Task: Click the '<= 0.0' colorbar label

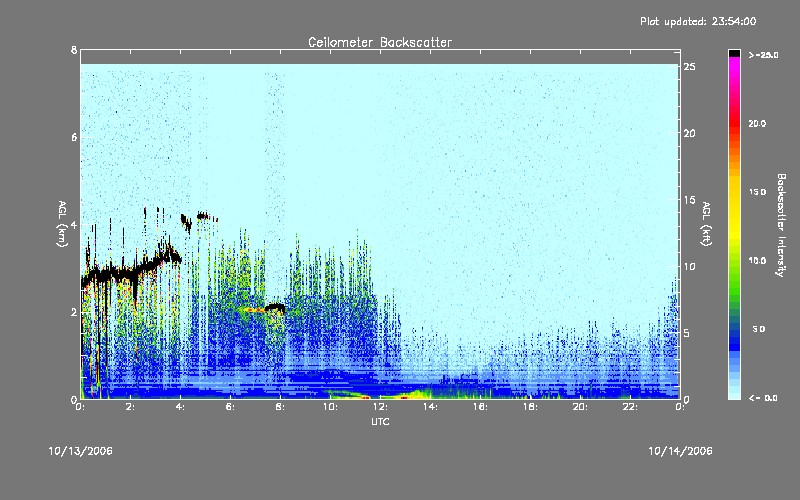Action: click(763, 398)
